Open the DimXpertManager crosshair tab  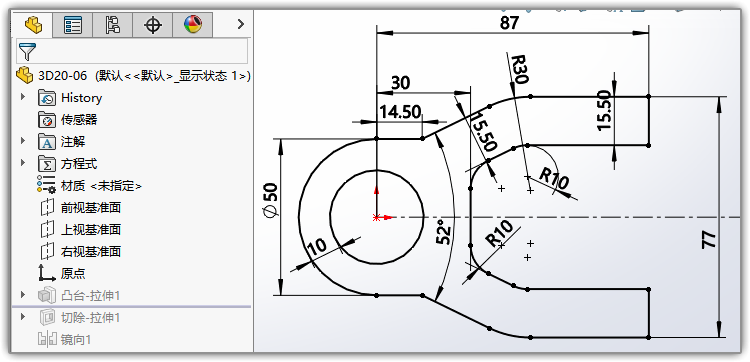coord(153,25)
